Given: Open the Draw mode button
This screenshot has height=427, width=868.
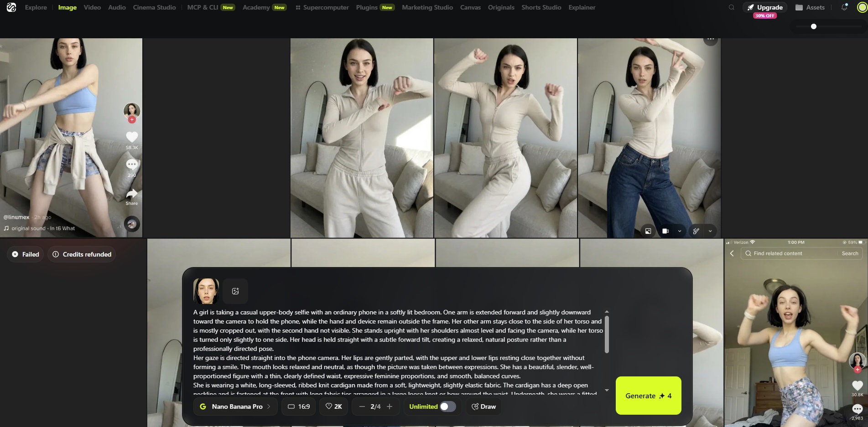Looking at the screenshot, I should tap(483, 406).
